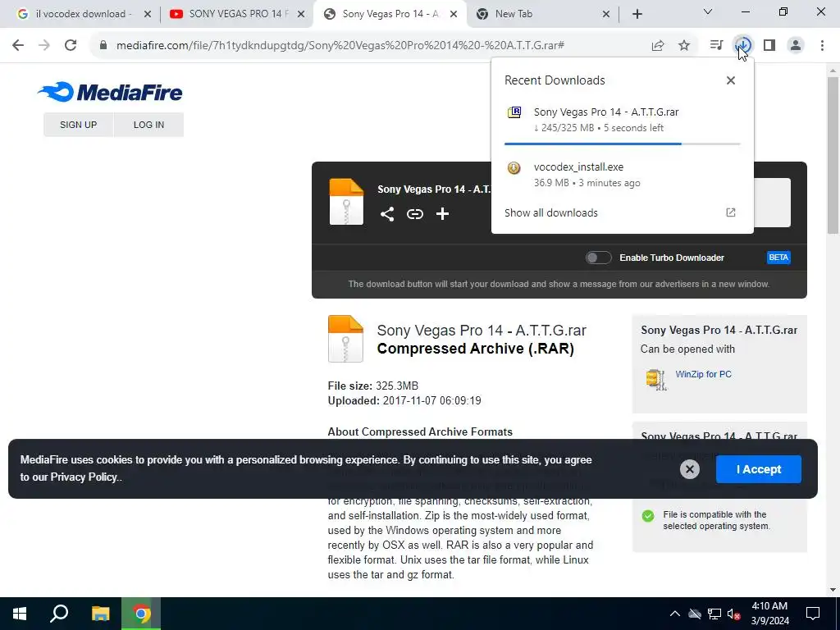
Task: Click the WinZip icon
Action: tap(656, 379)
